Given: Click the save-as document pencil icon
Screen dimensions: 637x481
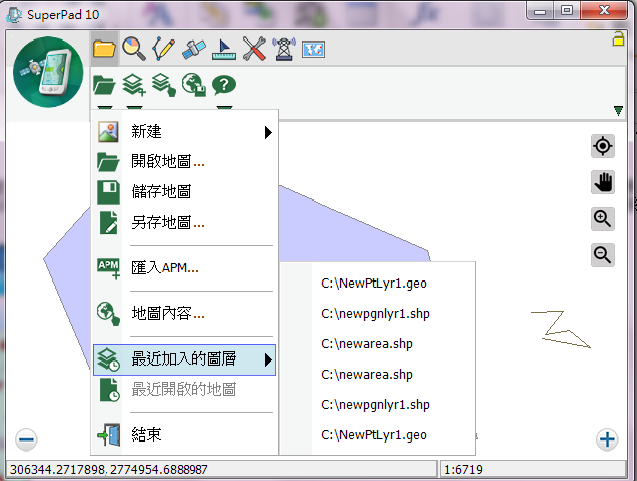Looking at the screenshot, I should coord(108,222).
